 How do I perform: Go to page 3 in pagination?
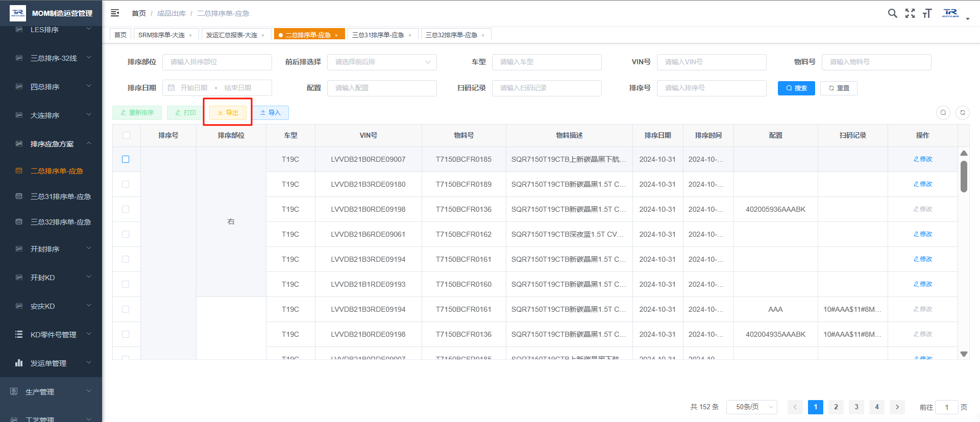[x=856, y=407]
